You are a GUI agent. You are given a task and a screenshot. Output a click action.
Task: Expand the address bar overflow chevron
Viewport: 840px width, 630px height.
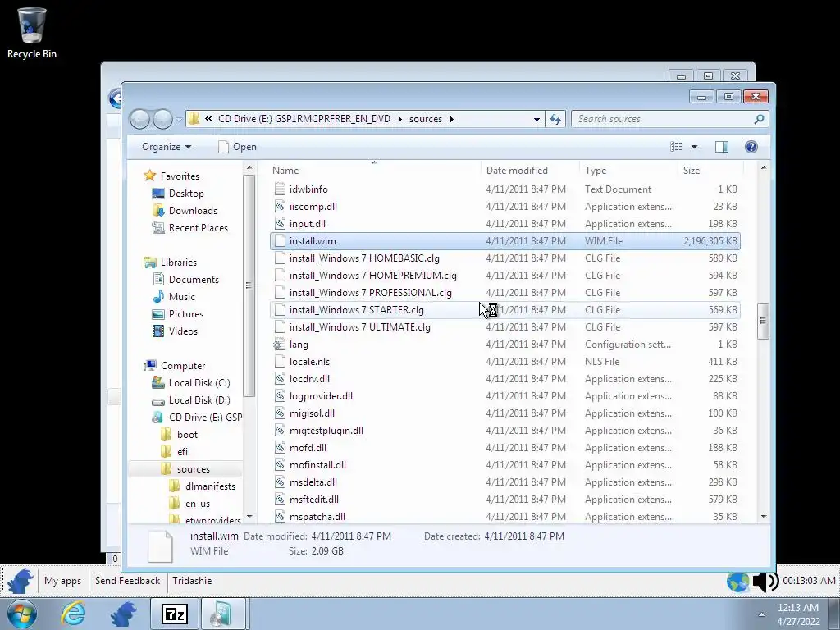(208, 119)
